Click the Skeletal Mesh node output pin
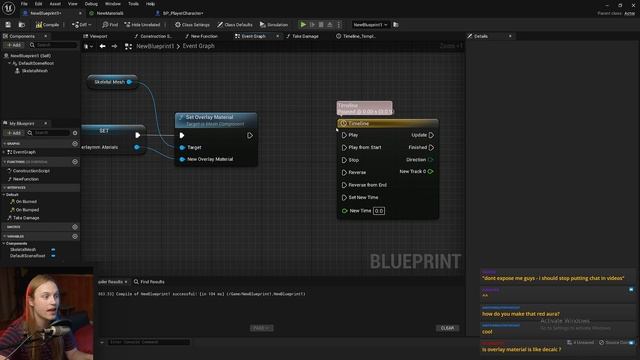The width and height of the screenshot is (640, 360). 129,82
